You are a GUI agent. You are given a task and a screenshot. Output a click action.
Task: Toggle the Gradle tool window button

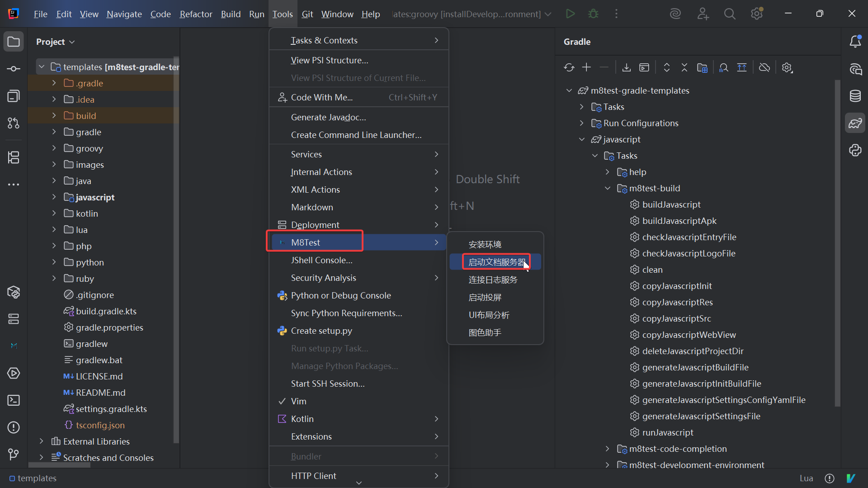pos(855,123)
